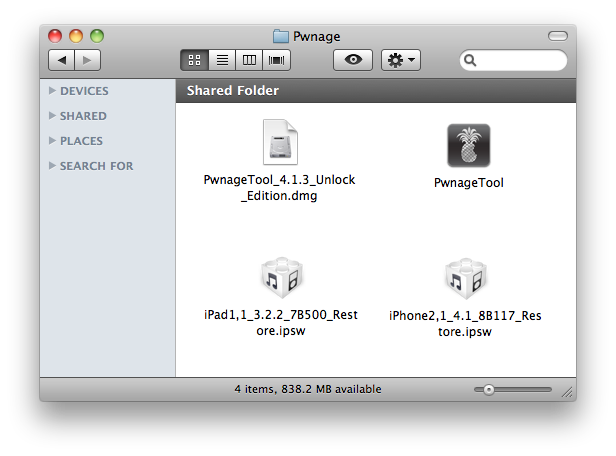Open Quick Look with the eye button
This screenshot has width=616, height=456.
pos(353,60)
